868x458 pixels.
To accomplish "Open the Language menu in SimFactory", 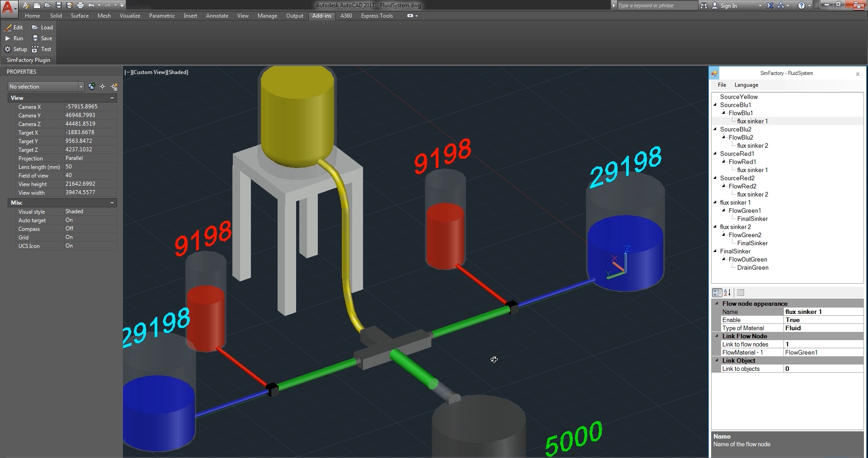I will 746,85.
